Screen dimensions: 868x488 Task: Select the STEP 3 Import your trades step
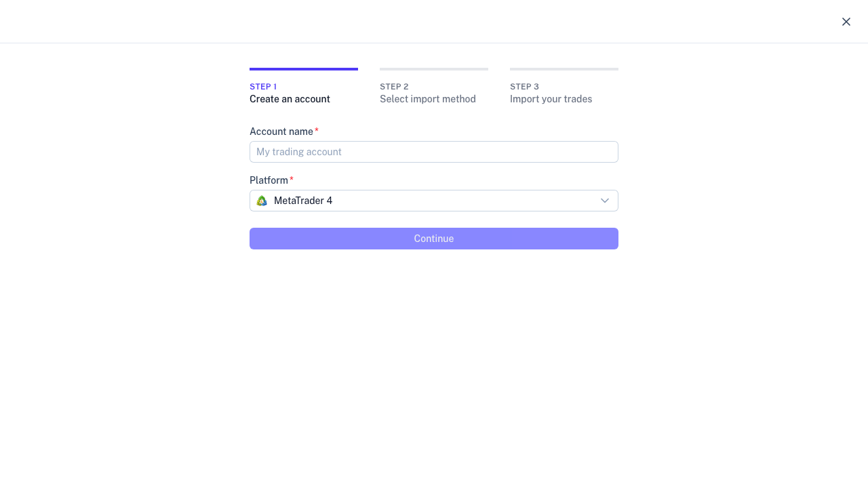[x=551, y=93]
